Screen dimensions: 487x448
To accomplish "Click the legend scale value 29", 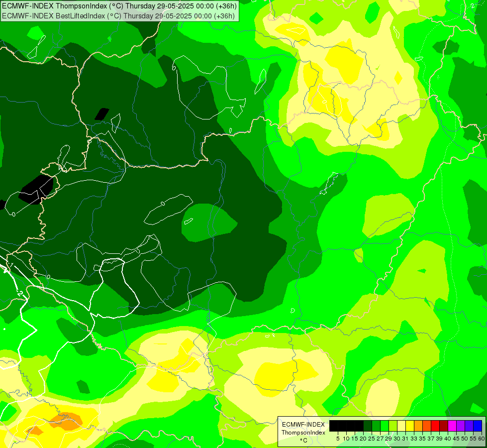I will click(389, 439).
